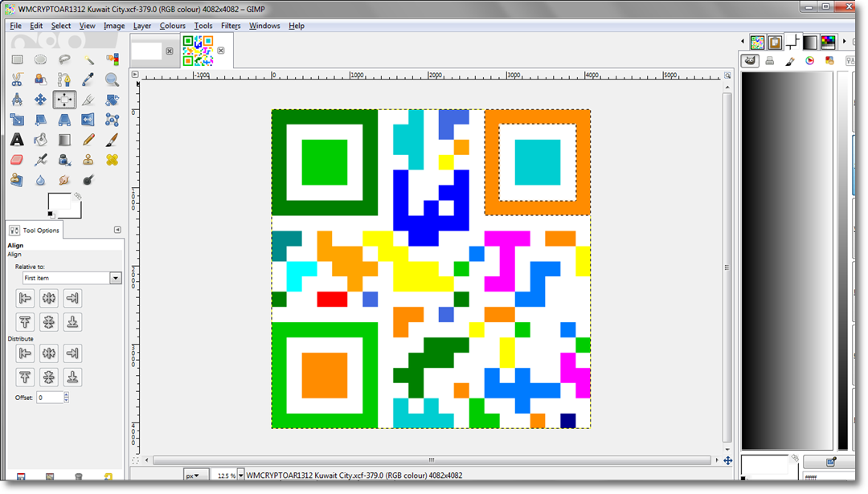This screenshot has width=868, height=494.
Task: Choose the Dodge/Burn tool
Action: pyautogui.click(x=88, y=180)
